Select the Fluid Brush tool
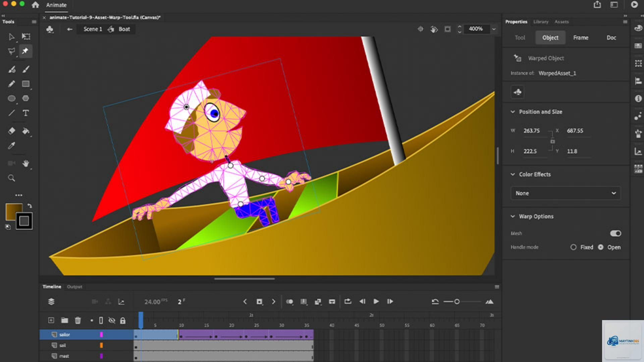The width and height of the screenshot is (644, 362). click(x=11, y=69)
